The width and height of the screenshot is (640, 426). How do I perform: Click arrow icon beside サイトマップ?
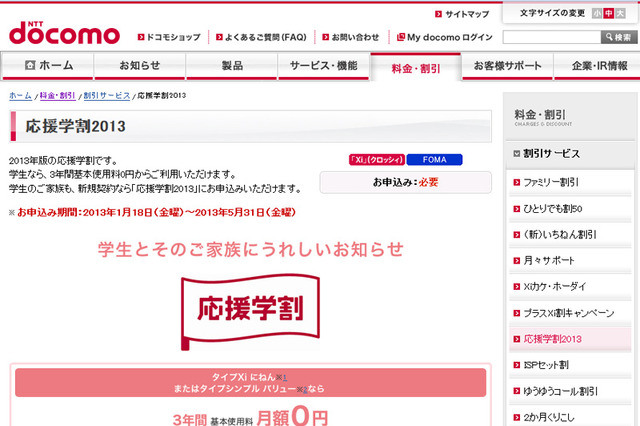point(438,14)
